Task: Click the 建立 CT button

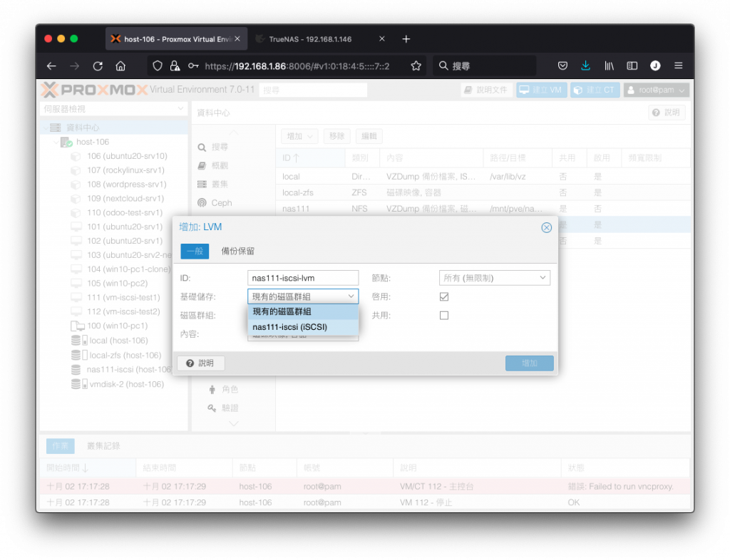Action: [595, 90]
